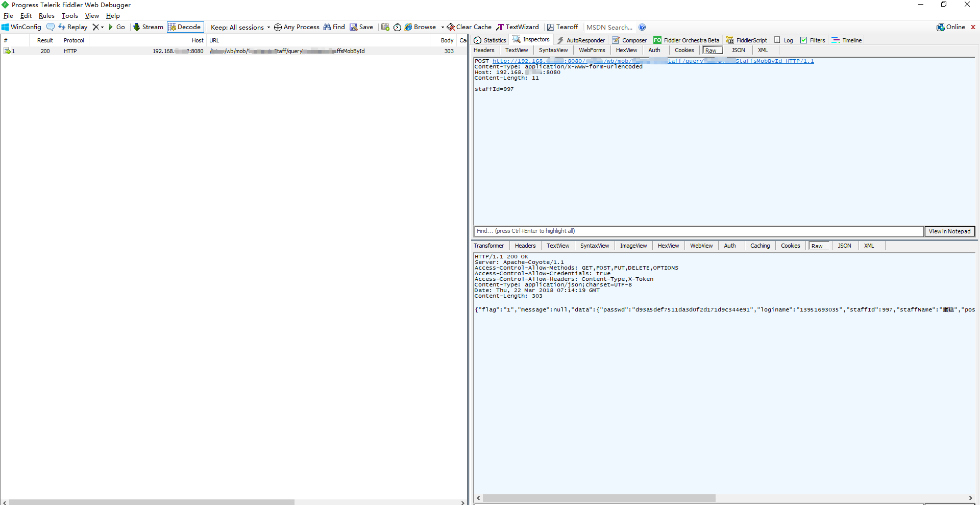Click the sessions list horizontal scrollbar thumb
This screenshot has height=505, width=980.
pyautogui.click(x=152, y=502)
